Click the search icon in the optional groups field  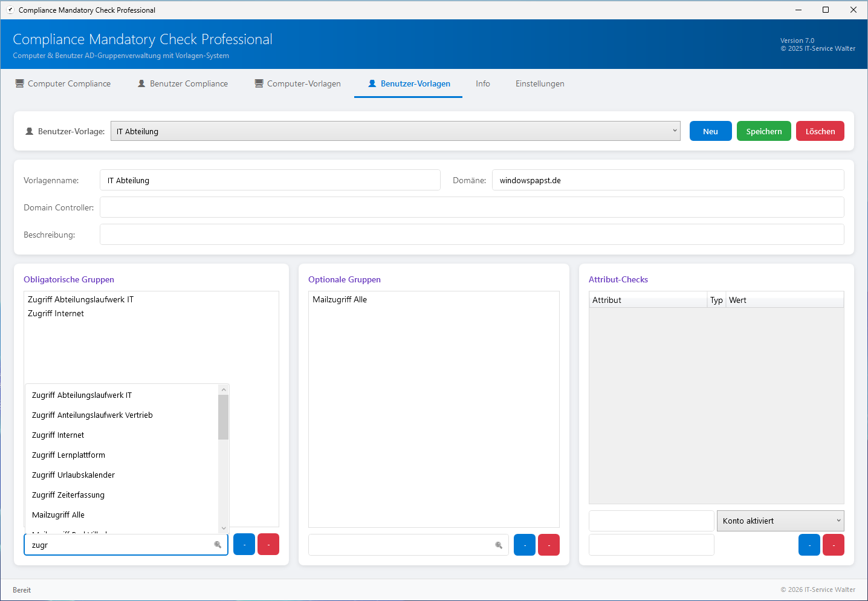[x=499, y=545]
